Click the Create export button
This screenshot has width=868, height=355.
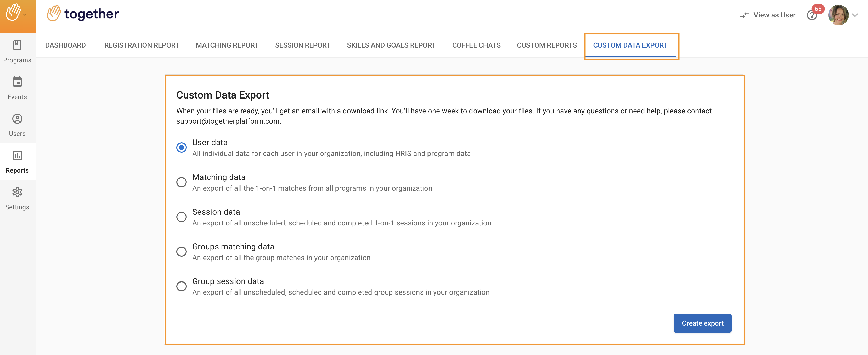pyautogui.click(x=702, y=323)
